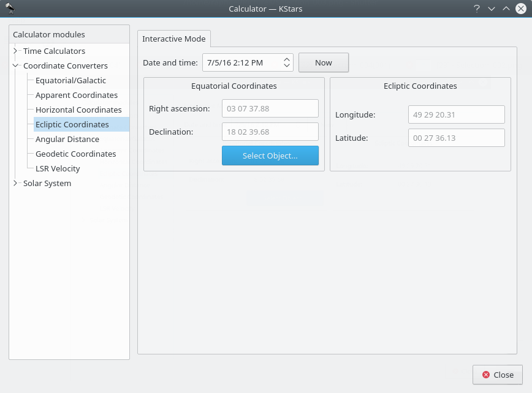Screen dimensions: 532x393
Task: Click the help question mark icon
Action: click(x=476, y=9)
